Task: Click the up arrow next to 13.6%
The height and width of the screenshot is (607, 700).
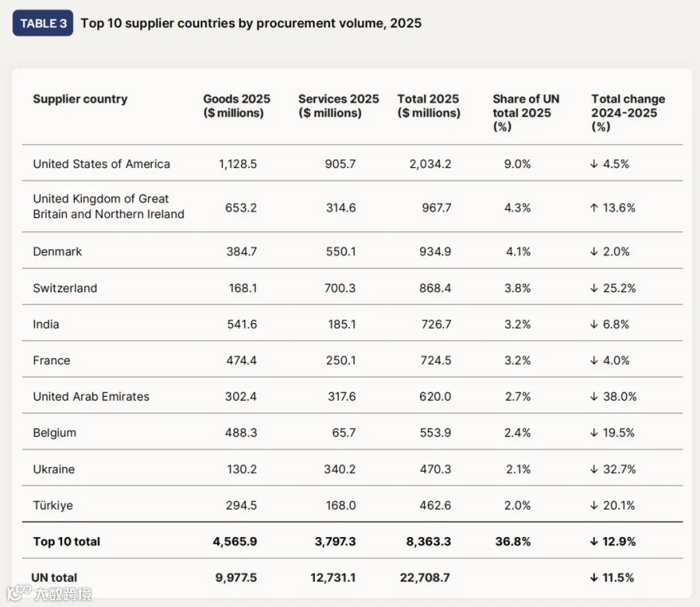Action: pyautogui.click(x=593, y=208)
